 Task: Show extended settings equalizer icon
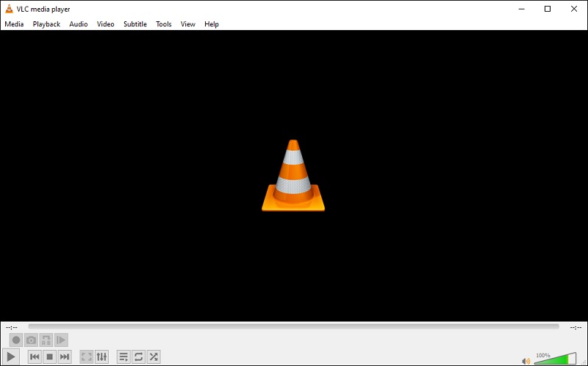[101, 356]
